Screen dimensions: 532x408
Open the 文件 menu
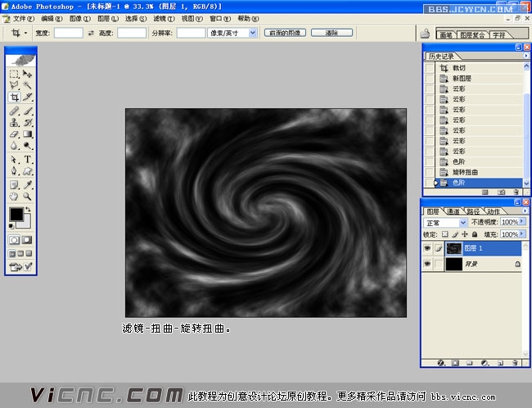coord(24,18)
